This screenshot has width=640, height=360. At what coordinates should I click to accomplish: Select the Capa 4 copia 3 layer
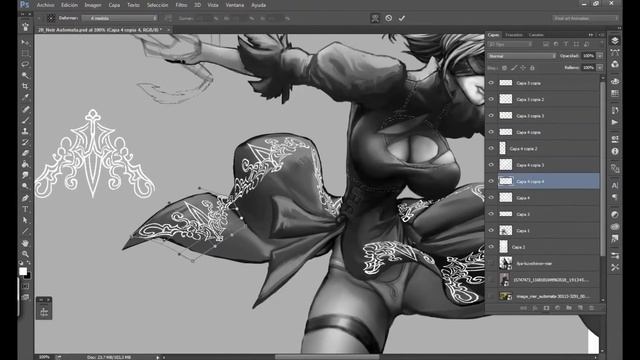[543, 165]
